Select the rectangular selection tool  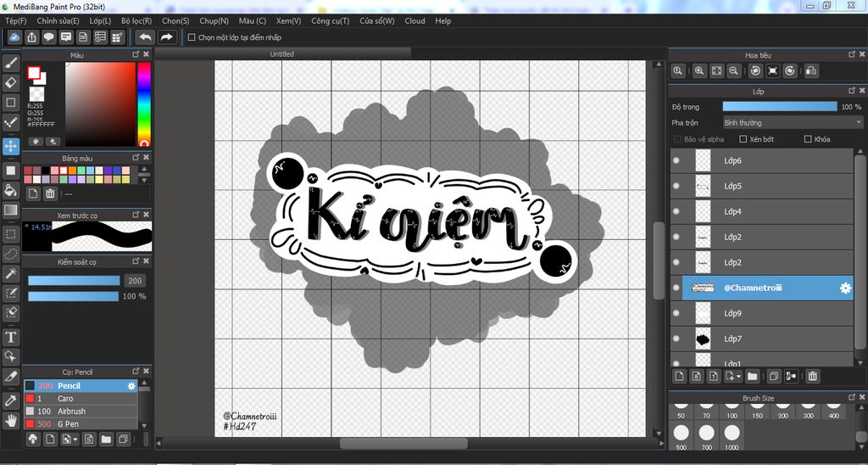[x=10, y=234]
